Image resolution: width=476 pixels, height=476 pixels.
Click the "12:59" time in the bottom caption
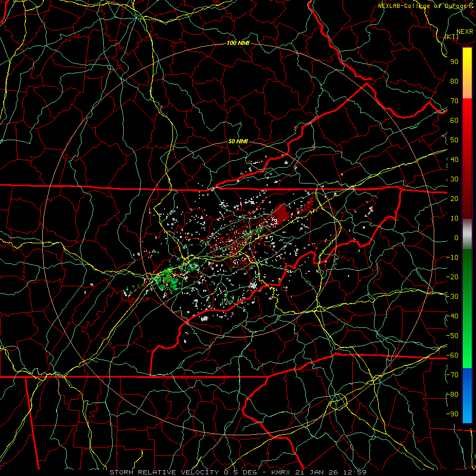click(x=356, y=472)
